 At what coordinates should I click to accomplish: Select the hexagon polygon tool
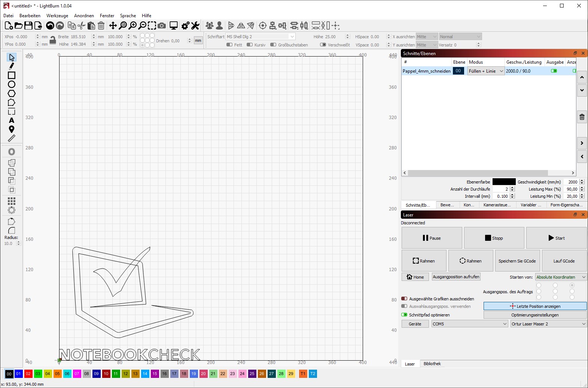coord(12,93)
